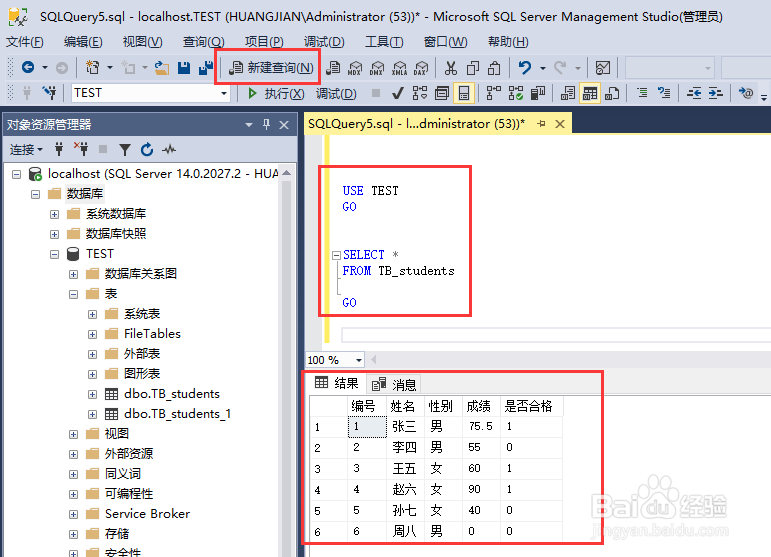Viewport: 771px width, 557px height.
Task: Click uncomment selected lines icon
Action: click(664, 92)
